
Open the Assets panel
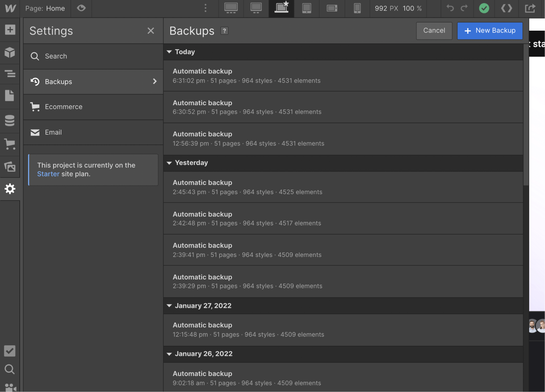10,167
